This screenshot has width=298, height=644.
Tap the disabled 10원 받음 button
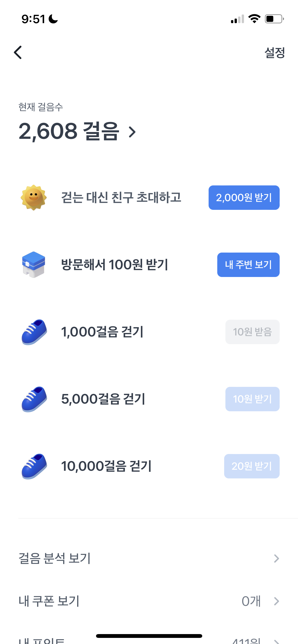252,332
